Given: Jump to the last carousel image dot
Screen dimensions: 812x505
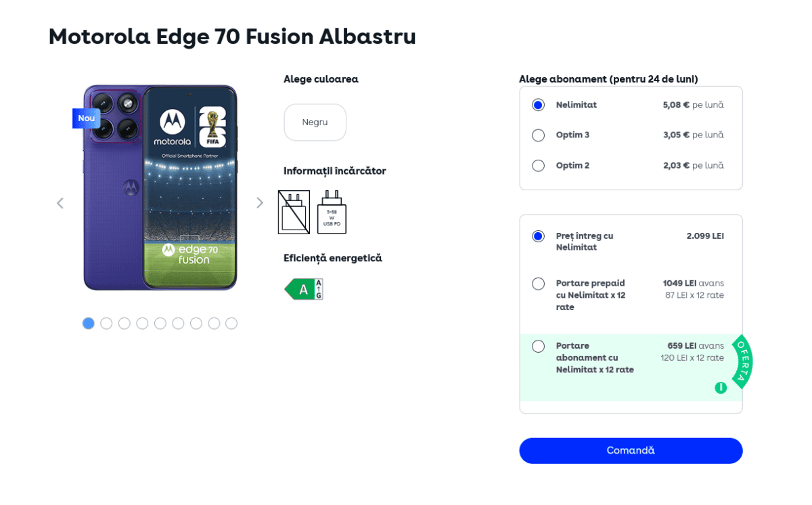Looking at the screenshot, I should point(231,324).
